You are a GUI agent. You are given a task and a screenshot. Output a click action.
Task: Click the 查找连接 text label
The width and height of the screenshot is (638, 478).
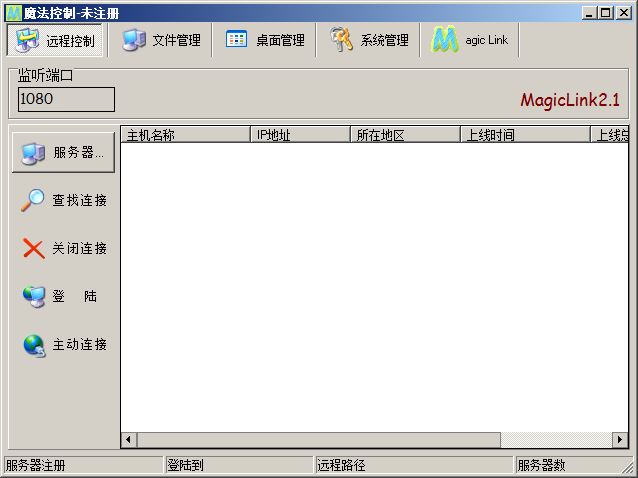pyautogui.click(x=80, y=200)
